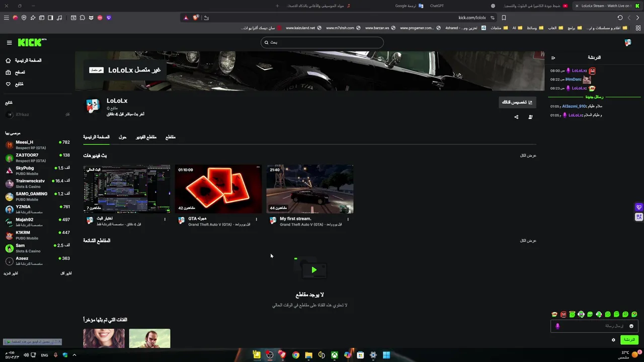Click the green chat send button

pyautogui.click(x=629, y=340)
